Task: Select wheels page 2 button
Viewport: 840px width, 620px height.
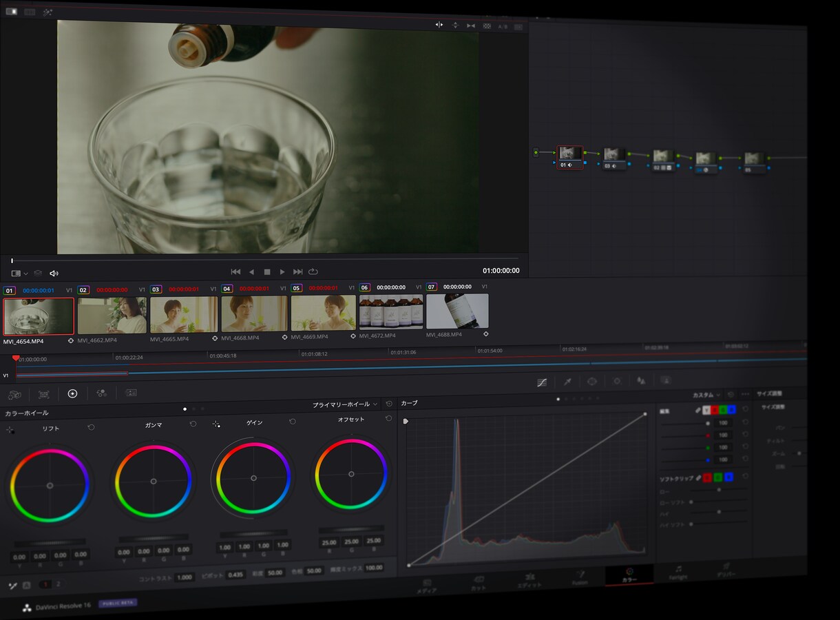Action: click(58, 584)
